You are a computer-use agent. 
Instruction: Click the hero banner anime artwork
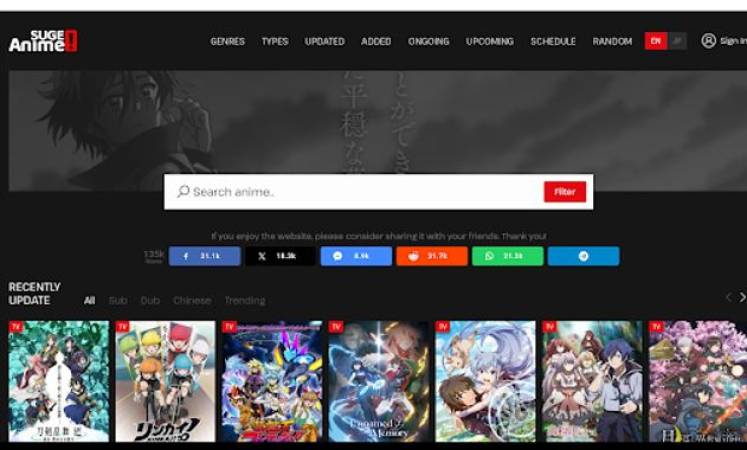[x=378, y=122]
